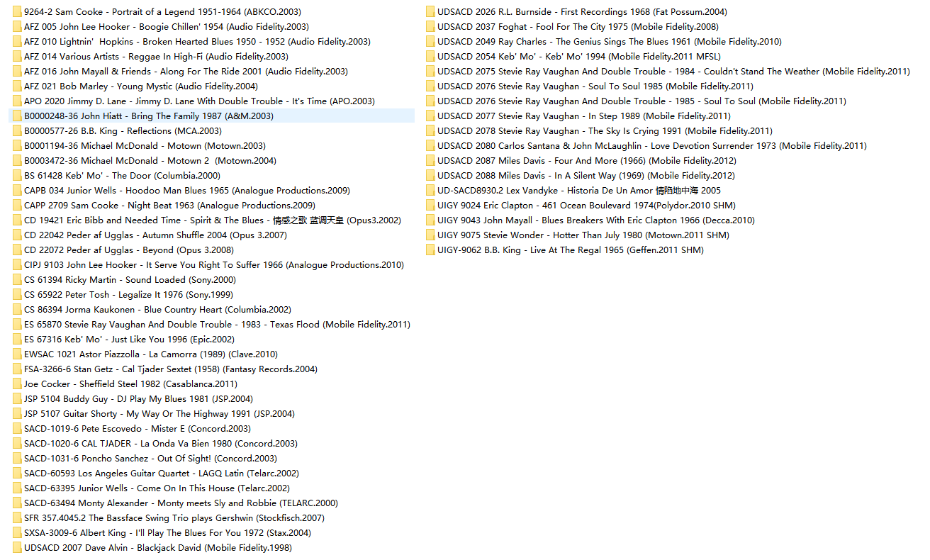
Task: Select JSP 5104 Buddy Guy DJ Play My Blues
Action: [x=138, y=399]
